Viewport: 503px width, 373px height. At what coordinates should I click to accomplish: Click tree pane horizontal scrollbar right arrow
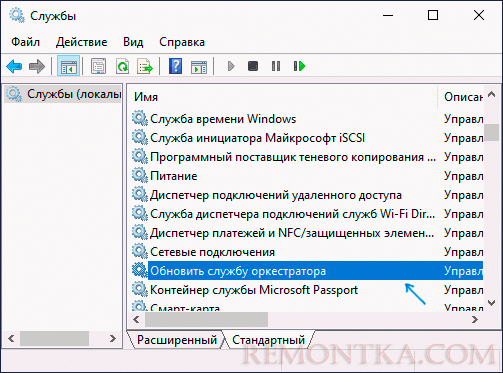click(x=113, y=339)
